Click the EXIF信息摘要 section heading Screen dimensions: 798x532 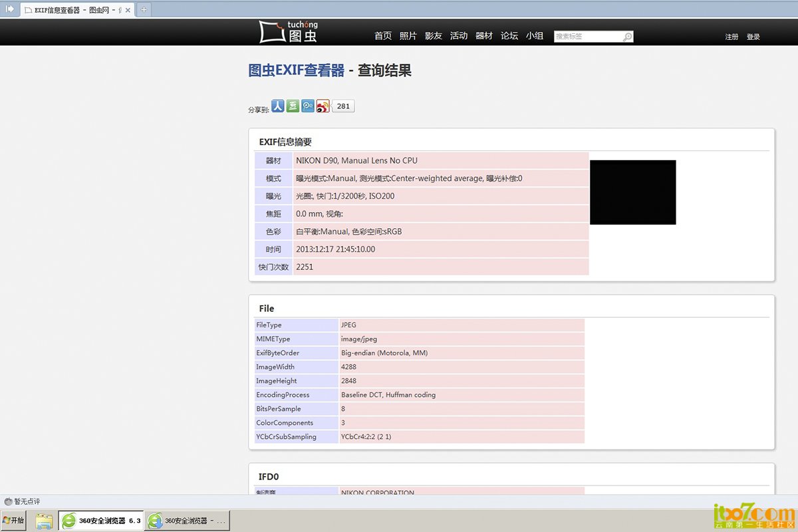pyautogui.click(x=285, y=142)
